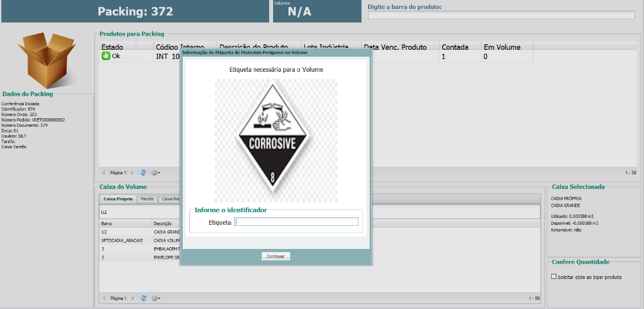Go to next page in Produtos para Packing

132,173
